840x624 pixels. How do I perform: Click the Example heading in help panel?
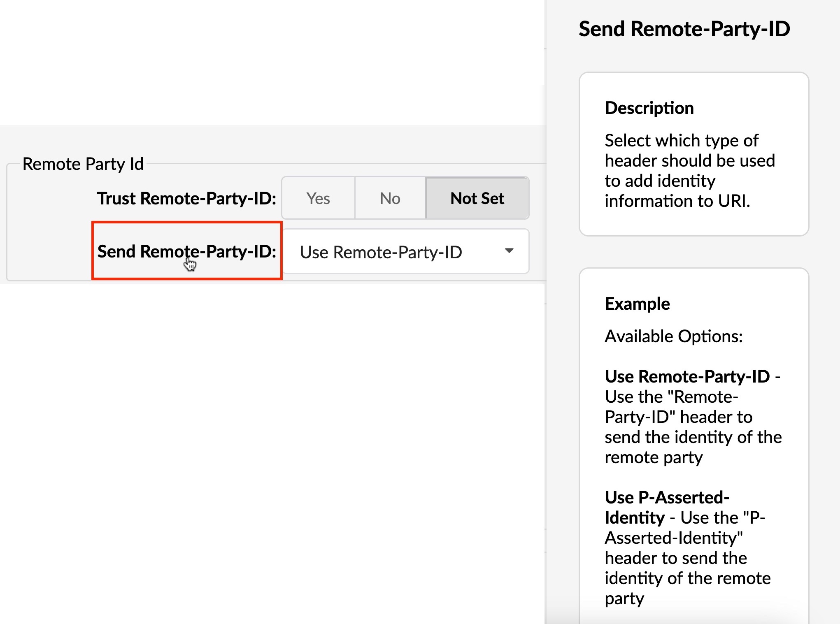pyautogui.click(x=637, y=304)
